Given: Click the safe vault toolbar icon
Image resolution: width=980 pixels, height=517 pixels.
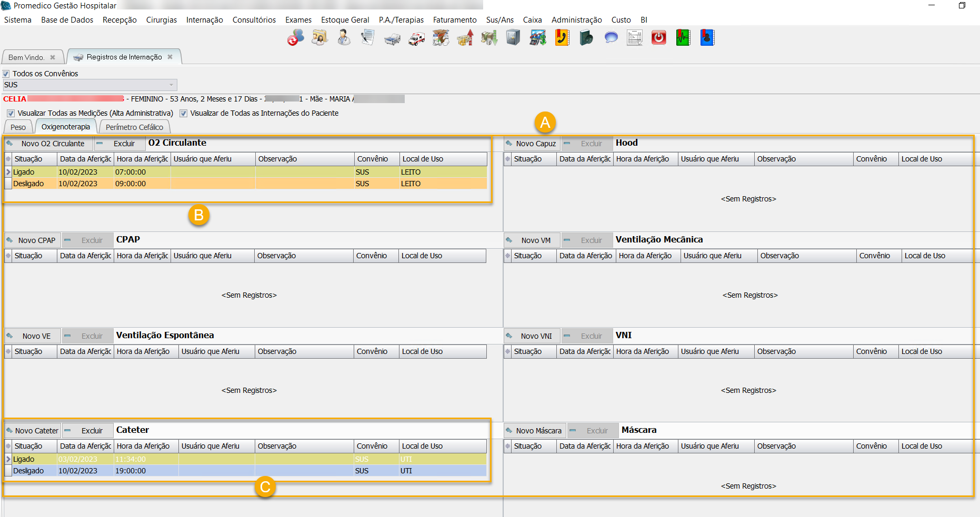Looking at the screenshot, I should click(x=513, y=38).
